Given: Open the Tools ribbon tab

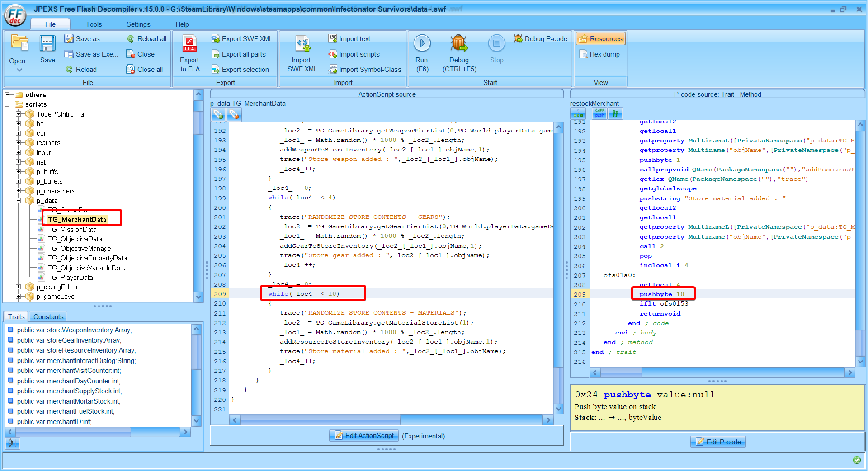Looking at the screenshot, I should 94,24.
